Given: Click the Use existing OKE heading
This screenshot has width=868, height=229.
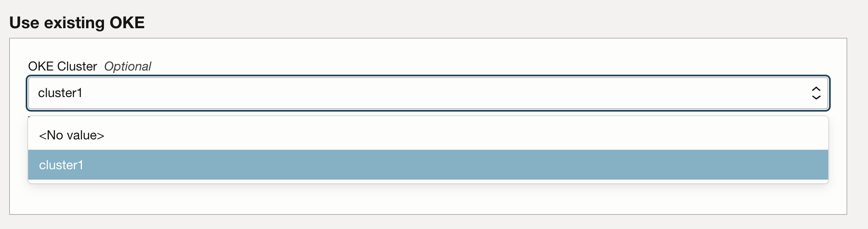Looking at the screenshot, I should tap(77, 22).
